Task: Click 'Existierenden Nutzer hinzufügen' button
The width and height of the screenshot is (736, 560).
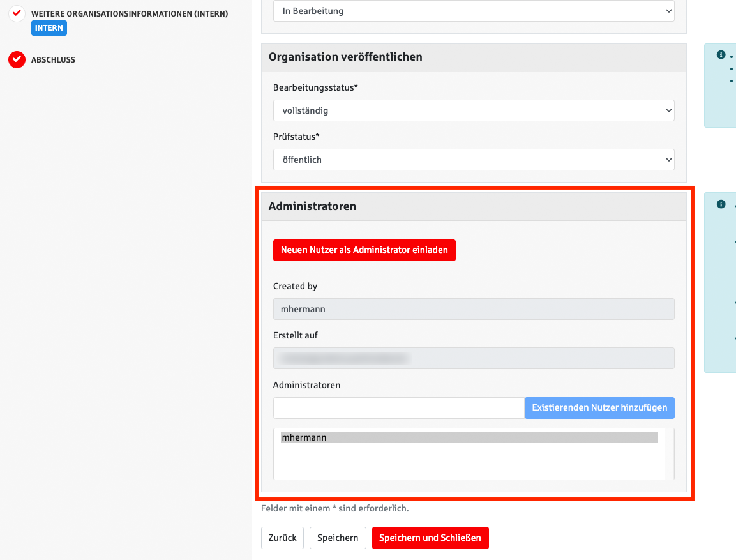Action: coord(599,407)
